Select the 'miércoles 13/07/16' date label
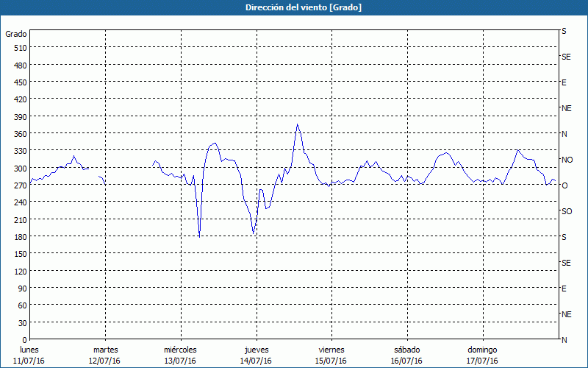 180,355
